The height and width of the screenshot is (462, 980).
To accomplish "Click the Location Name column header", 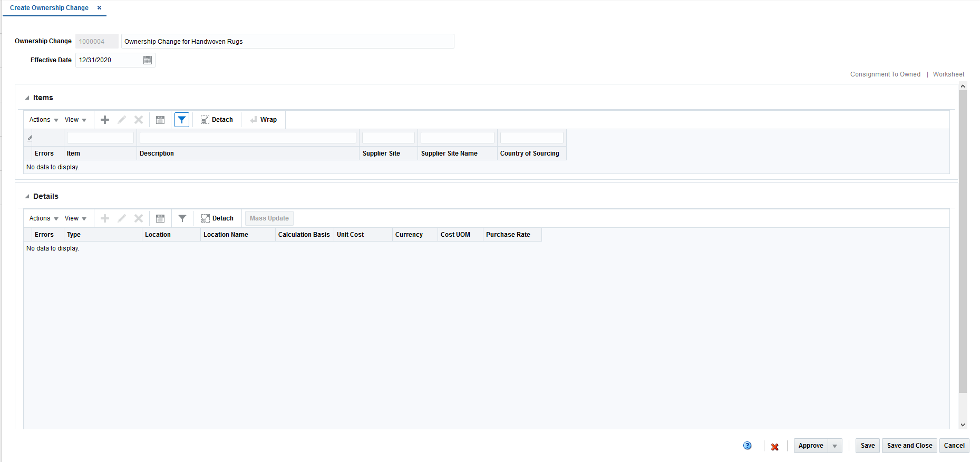I will click(238, 235).
